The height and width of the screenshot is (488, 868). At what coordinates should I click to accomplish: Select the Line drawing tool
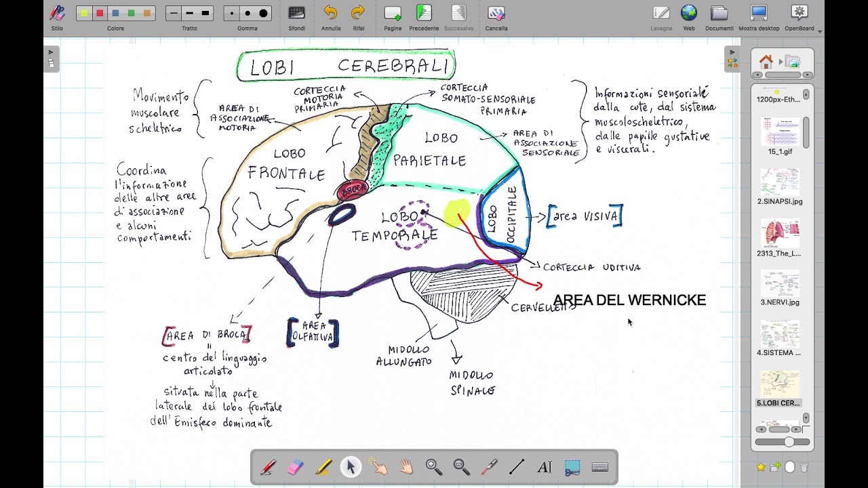[x=517, y=467]
